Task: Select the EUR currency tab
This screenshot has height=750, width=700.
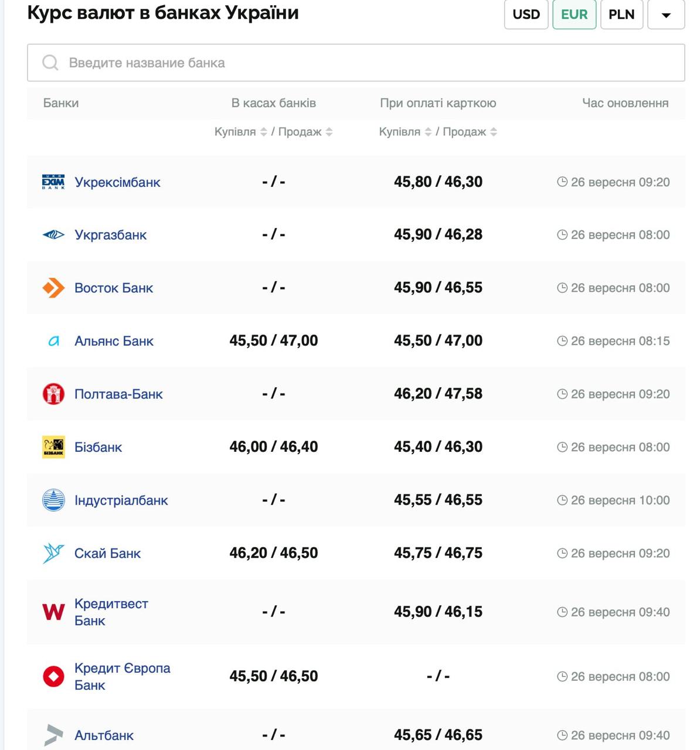Action: pos(574,15)
